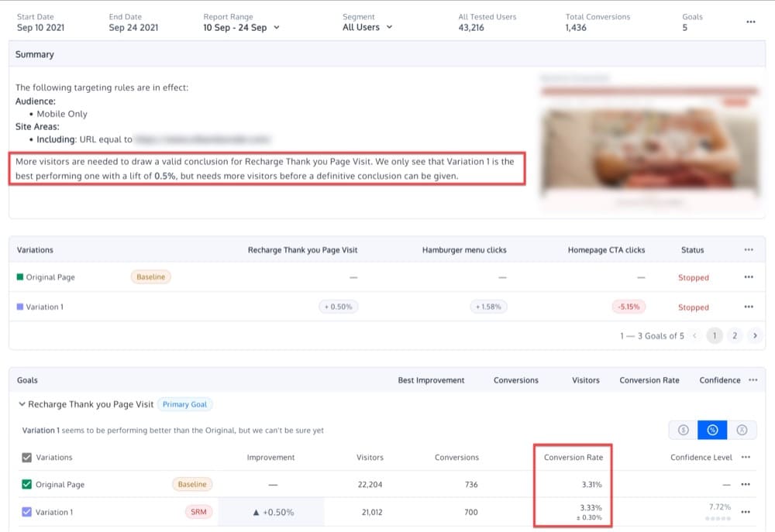Click the Confidence Level column header
Screen dimensions: 775x532
tap(701, 458)
